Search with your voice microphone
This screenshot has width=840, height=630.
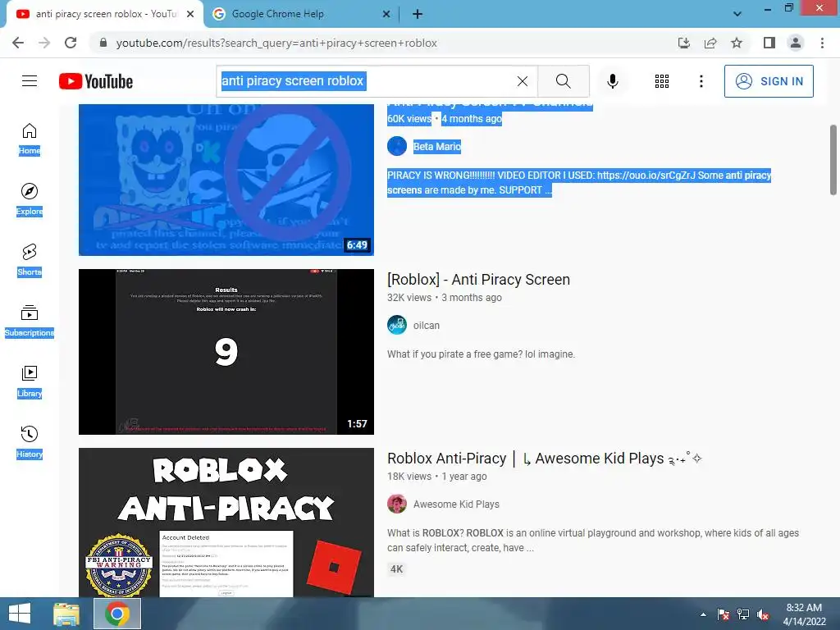(613, 81)
